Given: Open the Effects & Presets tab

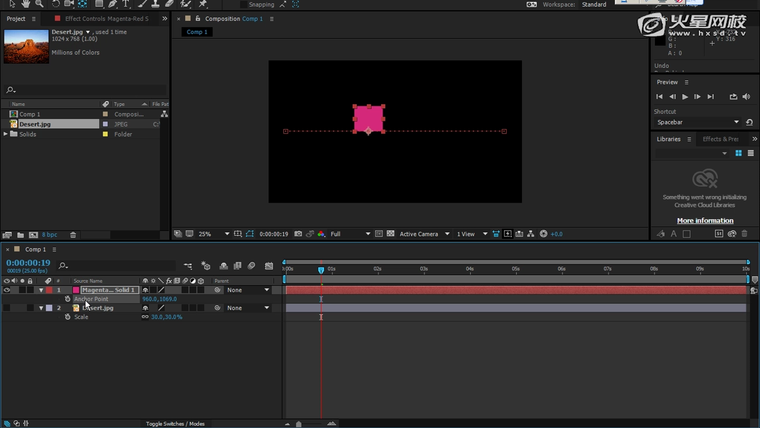Looking at the screenshot, I should (720, 139).
